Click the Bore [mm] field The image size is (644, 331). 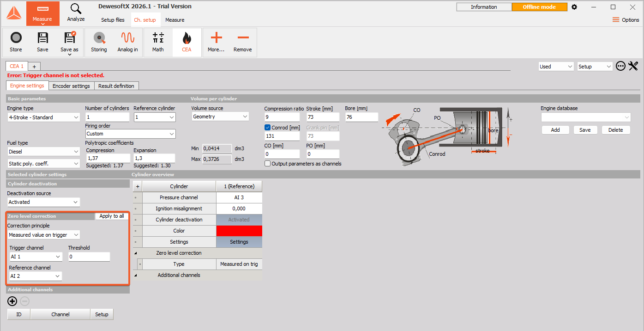click(x=361, y=117)
